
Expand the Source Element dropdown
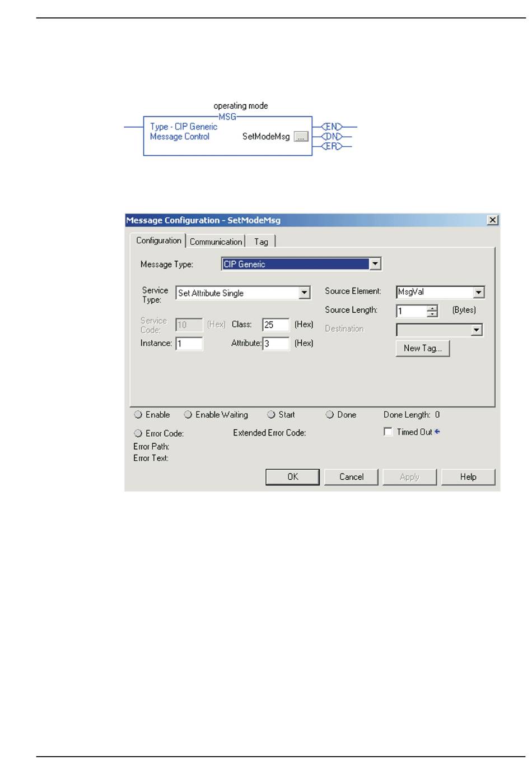click(x=478, y=292)
